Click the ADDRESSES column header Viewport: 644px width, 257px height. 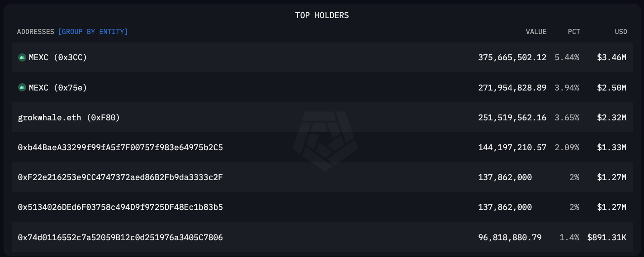(x=35, y=32)
